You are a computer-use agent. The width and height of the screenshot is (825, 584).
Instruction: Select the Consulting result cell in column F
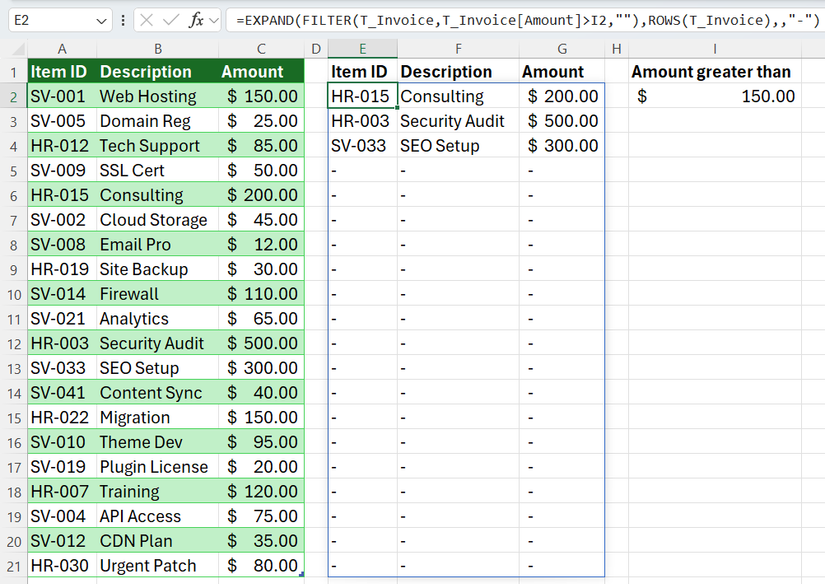(x=458, y=96)
